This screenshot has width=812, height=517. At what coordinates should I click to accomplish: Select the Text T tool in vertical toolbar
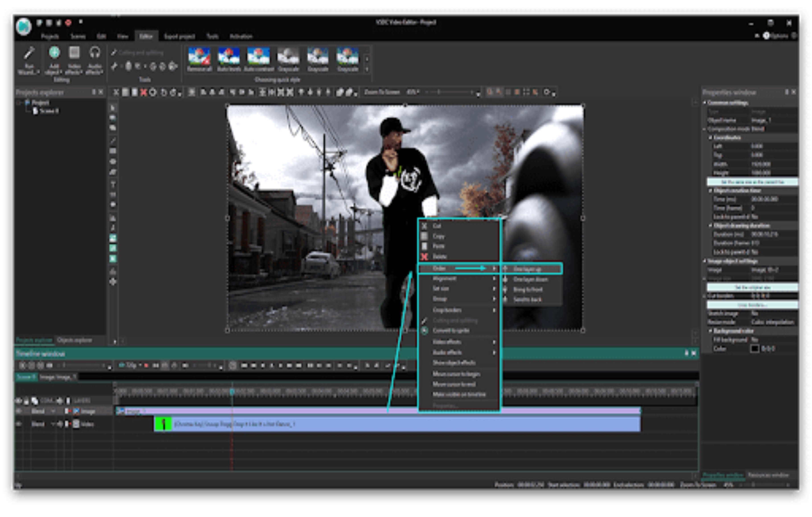point(113,184)
